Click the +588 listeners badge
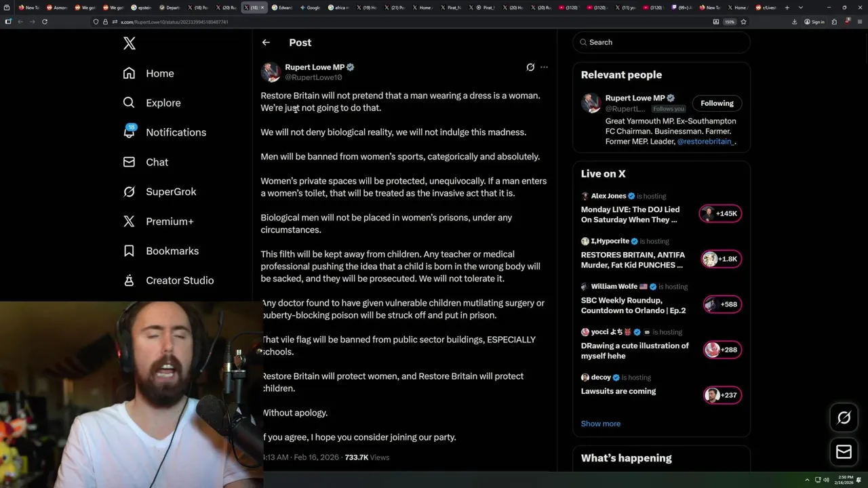Screen dimensions: 868x488 pyautogui.click(x=721, y=304)
